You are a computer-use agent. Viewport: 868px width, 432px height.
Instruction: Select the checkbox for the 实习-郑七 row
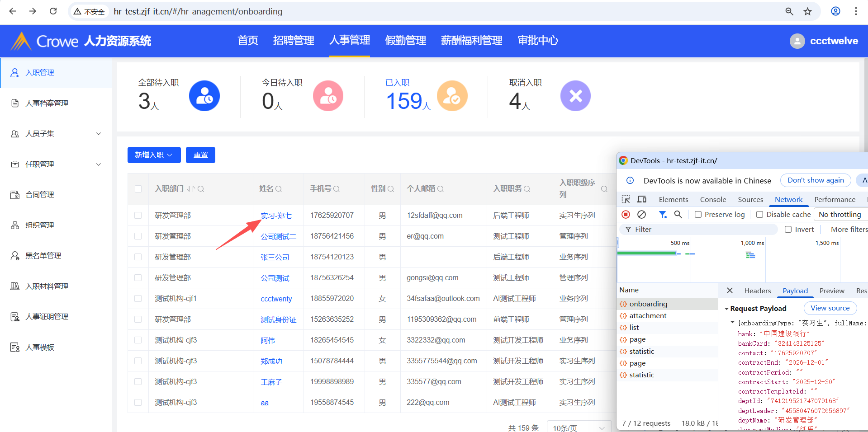click(138, 216)
